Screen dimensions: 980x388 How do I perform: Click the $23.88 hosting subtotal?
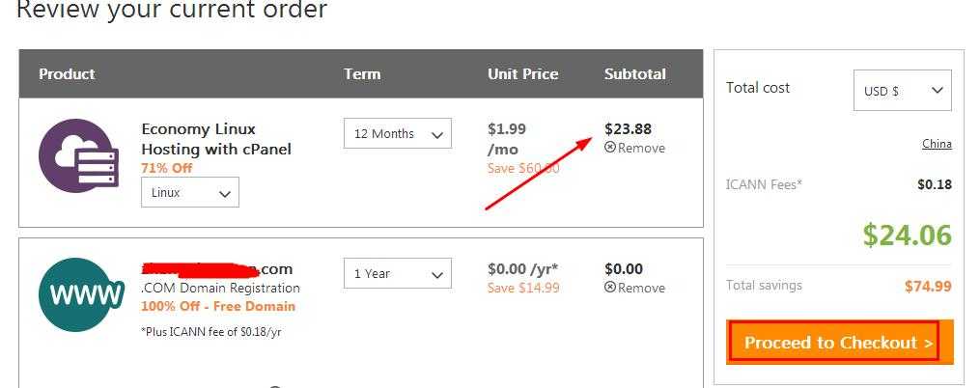(628, 128)
